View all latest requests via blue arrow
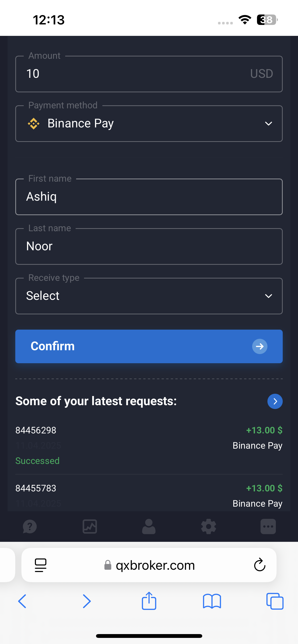298x644 pixels. (x=275, y=401)
